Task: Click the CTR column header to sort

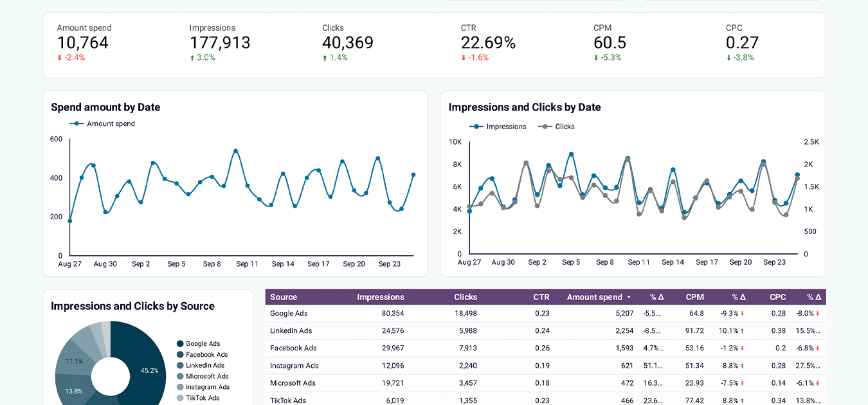Action: [541, 297]
